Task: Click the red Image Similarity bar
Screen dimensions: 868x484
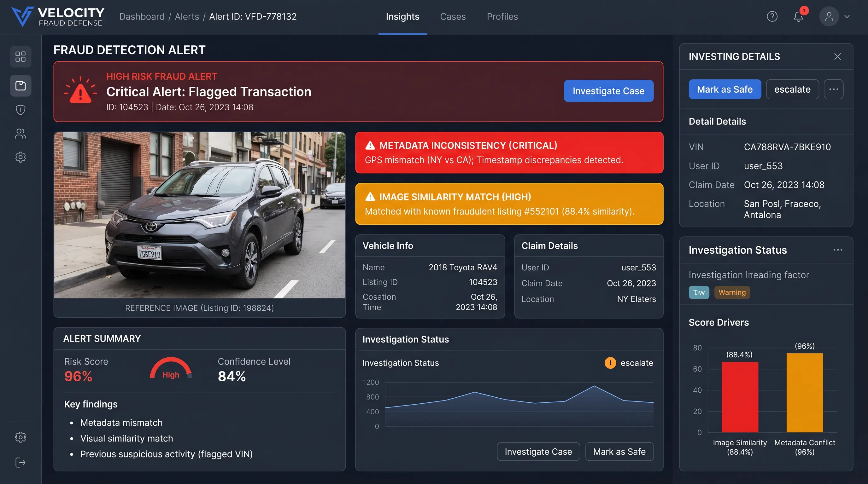Action: click(x=740, y=397)
